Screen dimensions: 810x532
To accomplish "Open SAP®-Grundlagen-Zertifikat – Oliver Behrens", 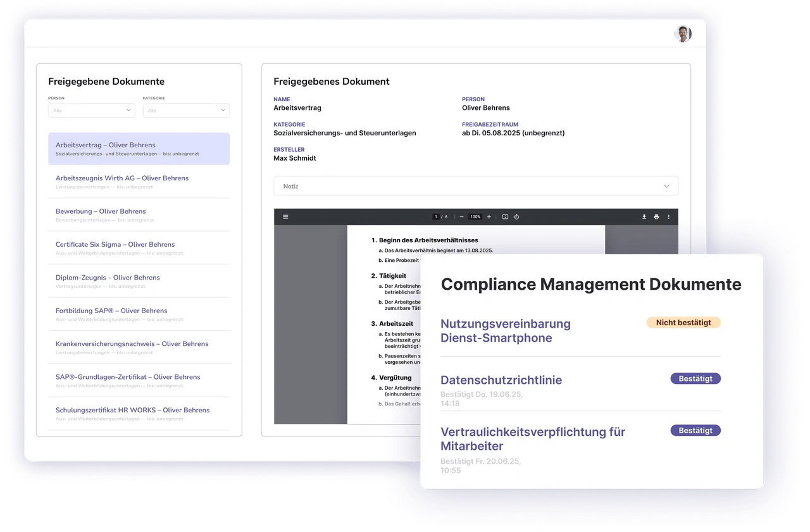I will click(139, 381).
